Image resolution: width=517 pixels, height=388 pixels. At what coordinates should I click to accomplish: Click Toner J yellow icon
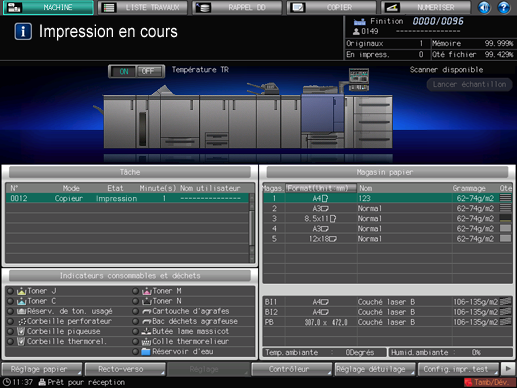[21, 291]
